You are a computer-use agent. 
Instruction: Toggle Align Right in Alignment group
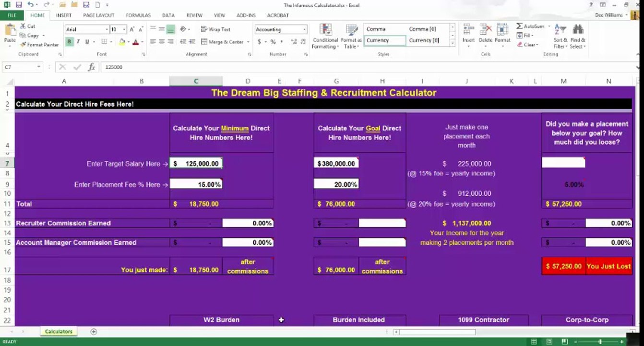pos(170,42)
